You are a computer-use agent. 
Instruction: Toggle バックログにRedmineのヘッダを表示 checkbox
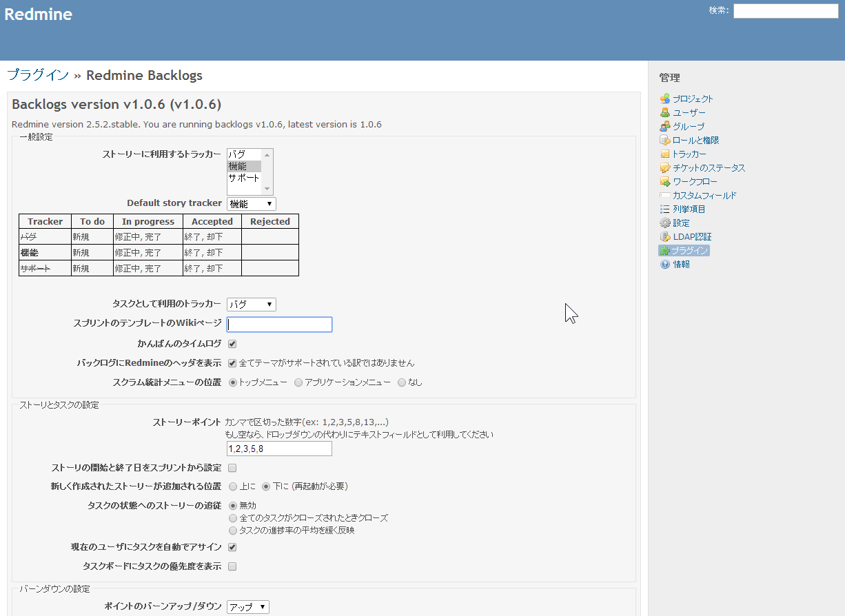point(232,362)
